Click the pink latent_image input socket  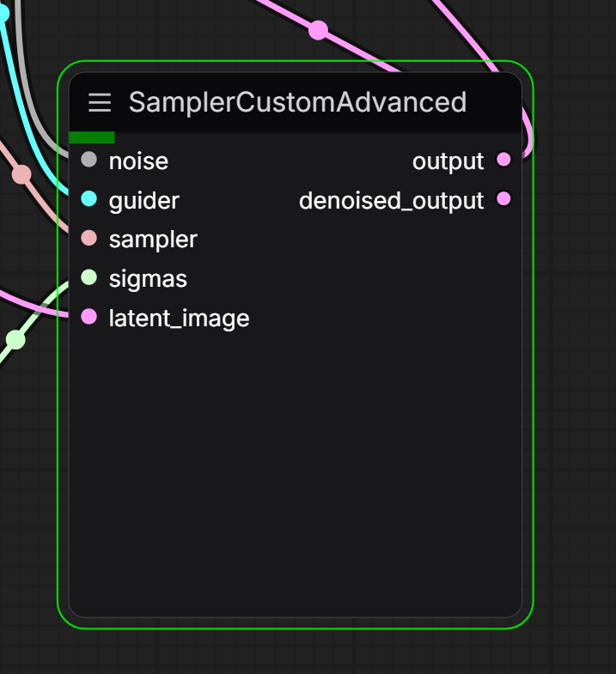[x=89, y=317]
